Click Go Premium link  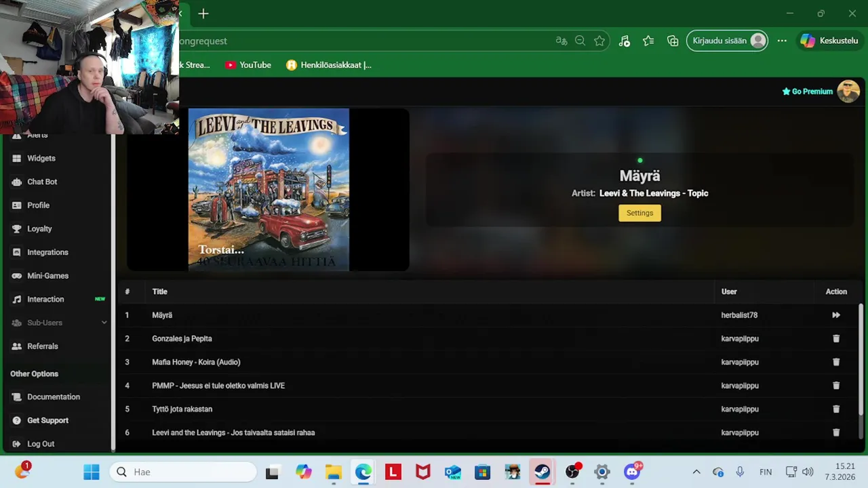pyautogui.click(x=807, y=91)
